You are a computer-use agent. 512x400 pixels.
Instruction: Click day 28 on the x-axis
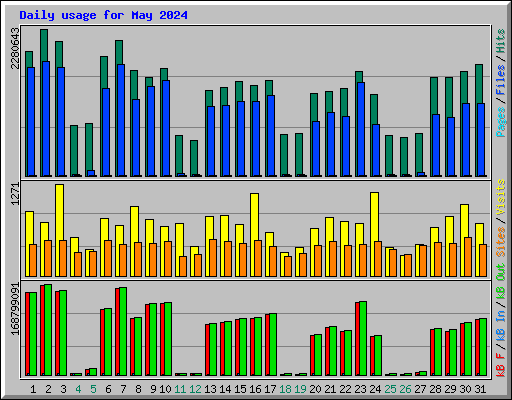435,389
